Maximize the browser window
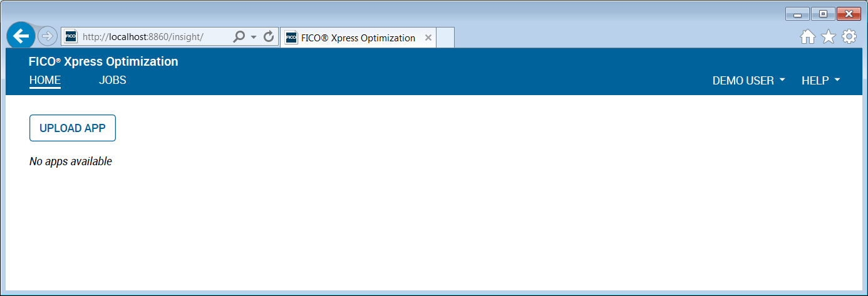The width and height of the screenshot is (868, 296). (823, 14)
